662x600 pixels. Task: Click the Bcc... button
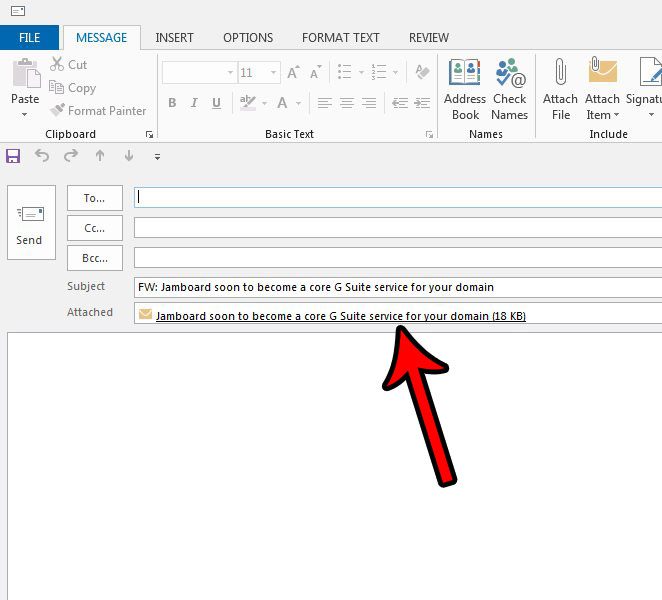[x=94, y=258]
